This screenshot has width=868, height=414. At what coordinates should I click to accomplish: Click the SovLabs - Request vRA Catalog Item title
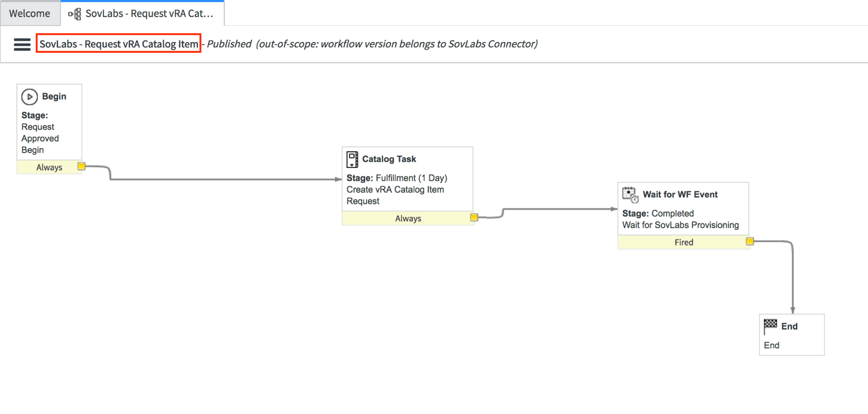click(118, 44)
